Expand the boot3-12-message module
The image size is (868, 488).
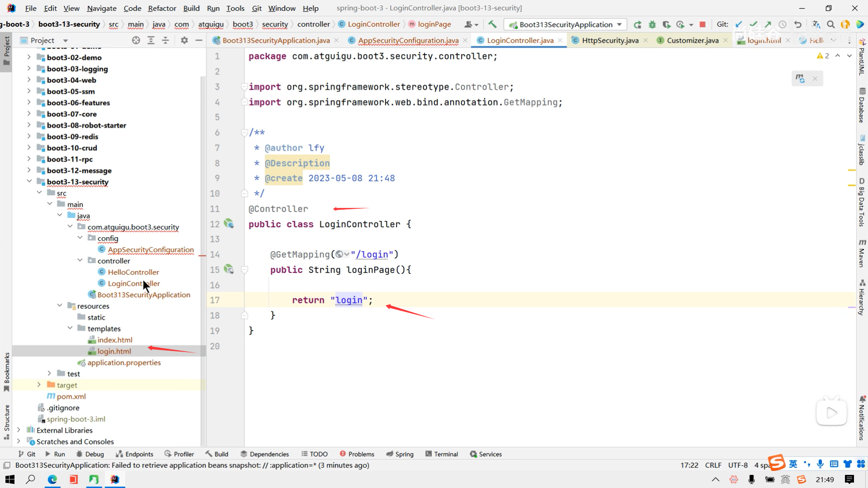29,170
